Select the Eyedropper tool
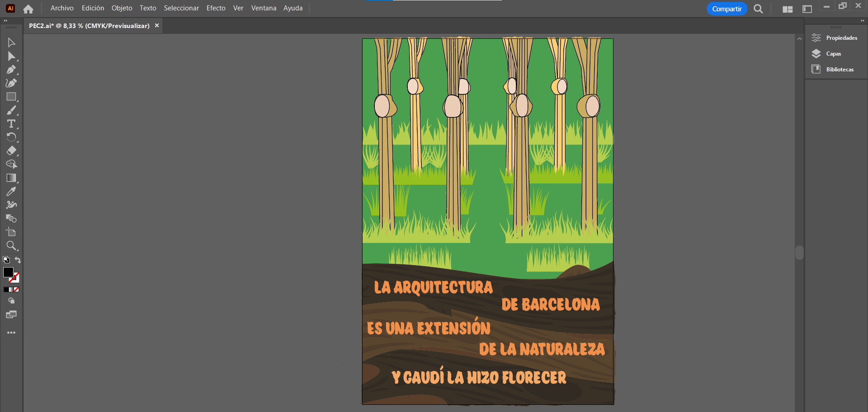 point(11,192)
